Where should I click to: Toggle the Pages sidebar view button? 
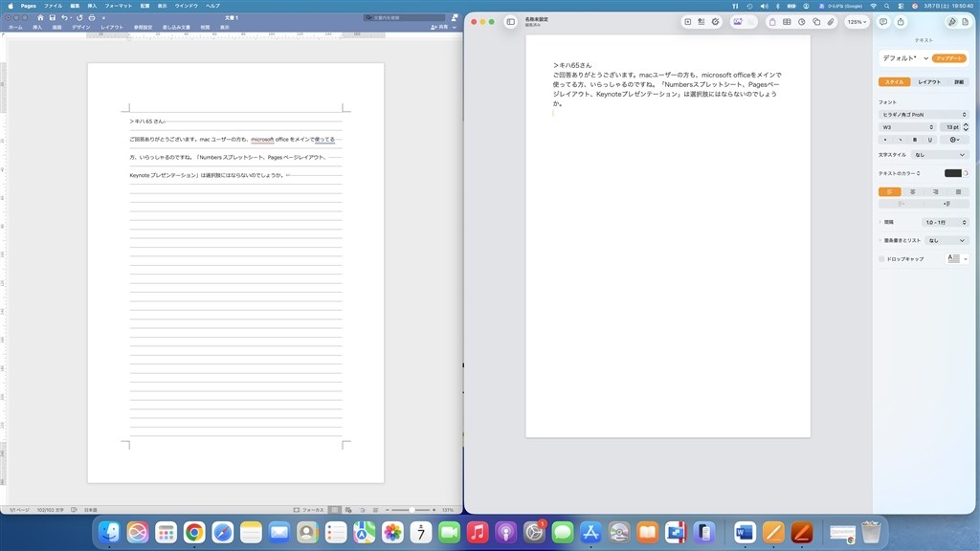(511, 22)
